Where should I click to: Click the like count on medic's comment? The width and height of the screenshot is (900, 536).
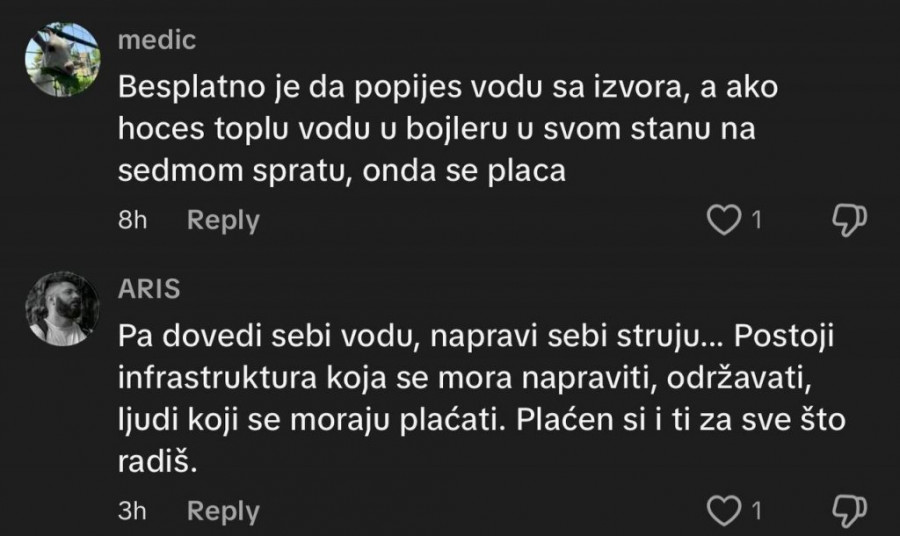coord(757,220)
